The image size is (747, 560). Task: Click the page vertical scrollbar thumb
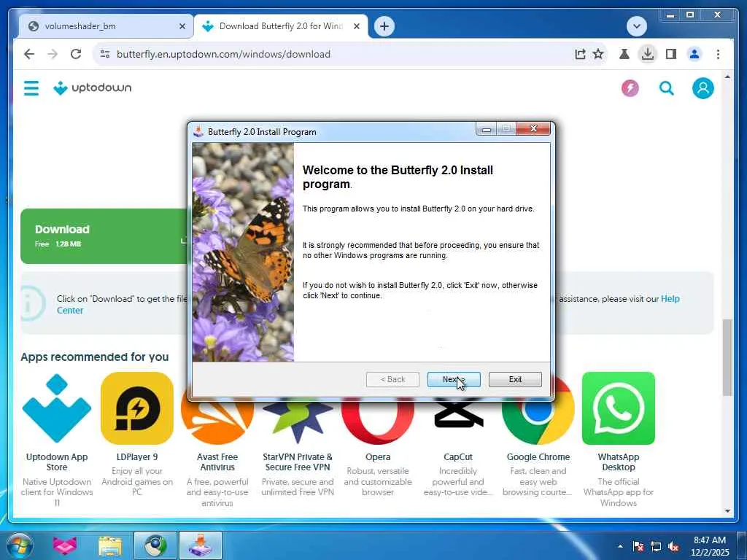pos(727,357)
